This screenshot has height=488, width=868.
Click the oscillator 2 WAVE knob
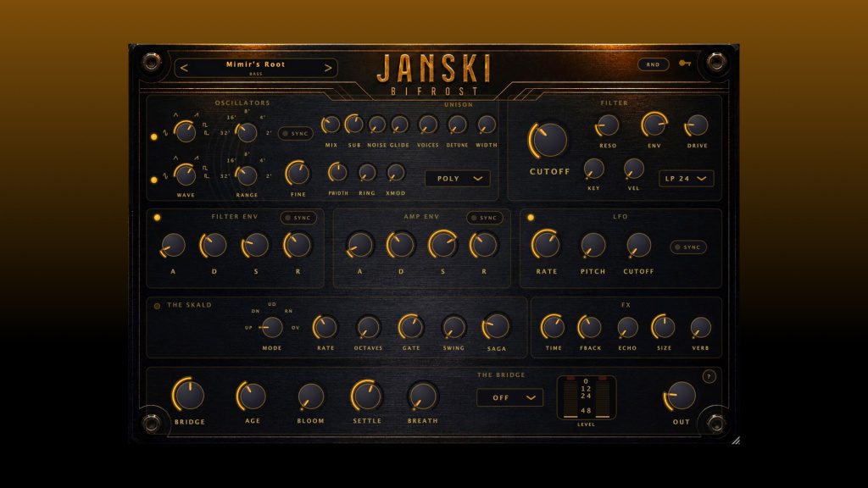[185, 175]
